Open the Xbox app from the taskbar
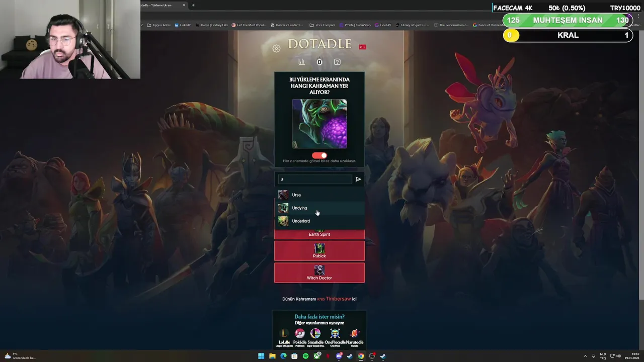 tap(316, 356)
